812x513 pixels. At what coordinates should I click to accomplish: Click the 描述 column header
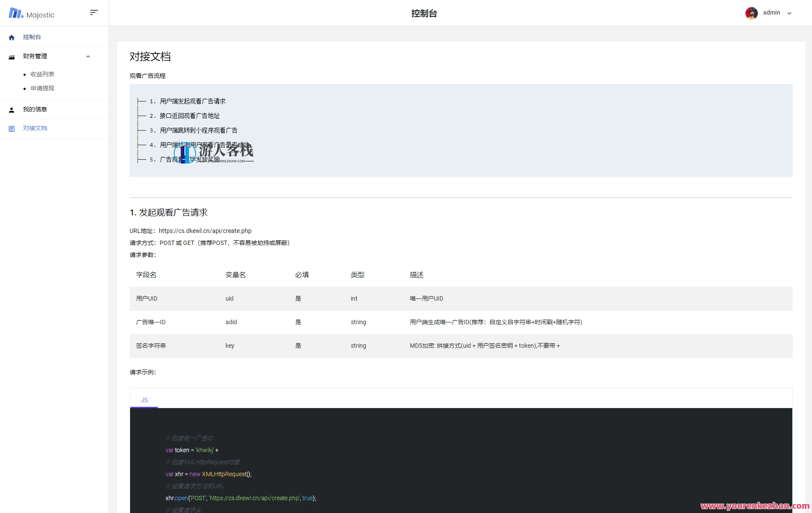click(x=416, y=275)
